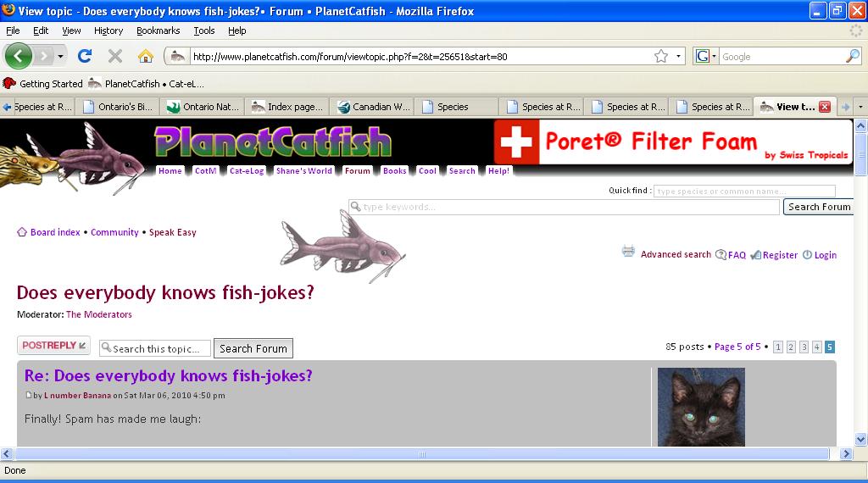Open the Poret Filter Foam advertisement
The width and height of the screenshot is (868, 483).
pos(672,142)
